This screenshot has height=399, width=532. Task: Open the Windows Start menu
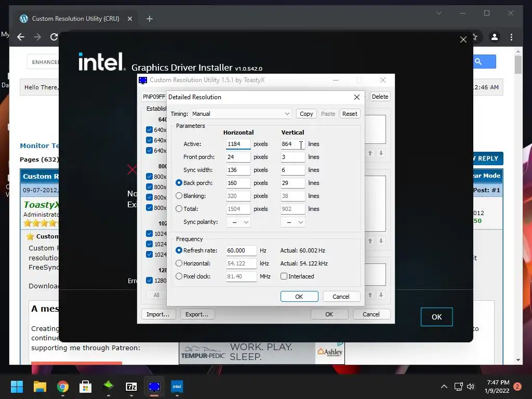[17, 387]
